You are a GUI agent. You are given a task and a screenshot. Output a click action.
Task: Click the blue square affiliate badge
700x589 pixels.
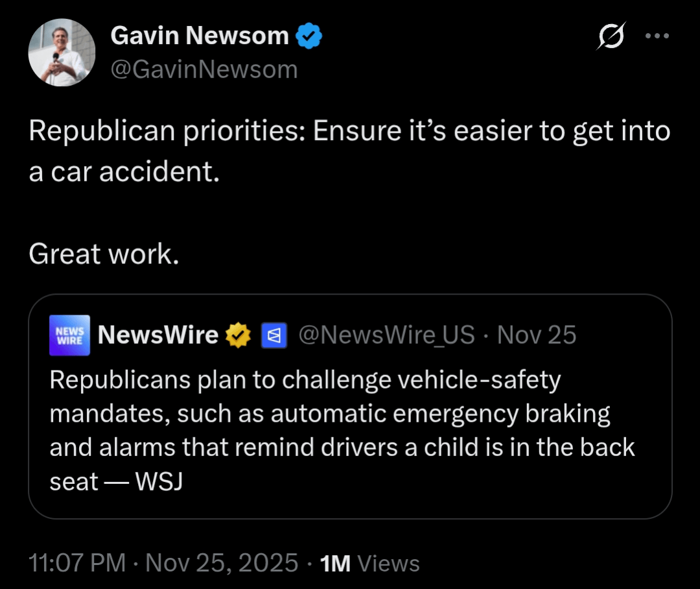tap(273, 335)
